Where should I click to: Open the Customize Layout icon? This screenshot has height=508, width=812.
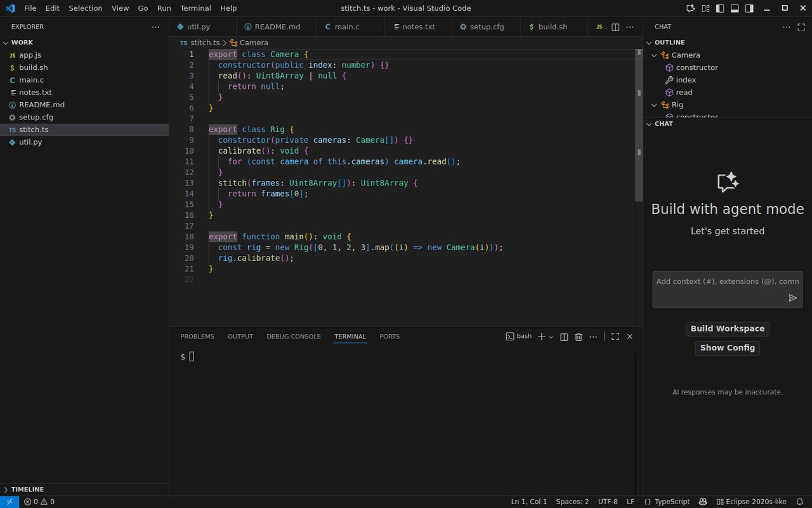(x=705, y=8)
